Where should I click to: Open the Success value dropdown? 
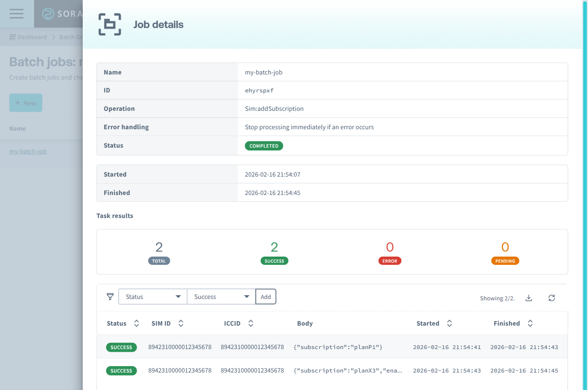coord(221,297)
